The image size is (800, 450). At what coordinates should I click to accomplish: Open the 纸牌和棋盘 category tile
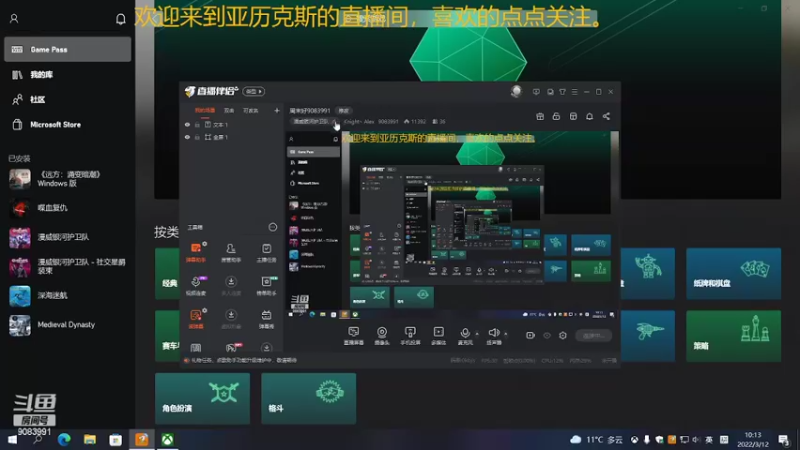click(733, 273)
